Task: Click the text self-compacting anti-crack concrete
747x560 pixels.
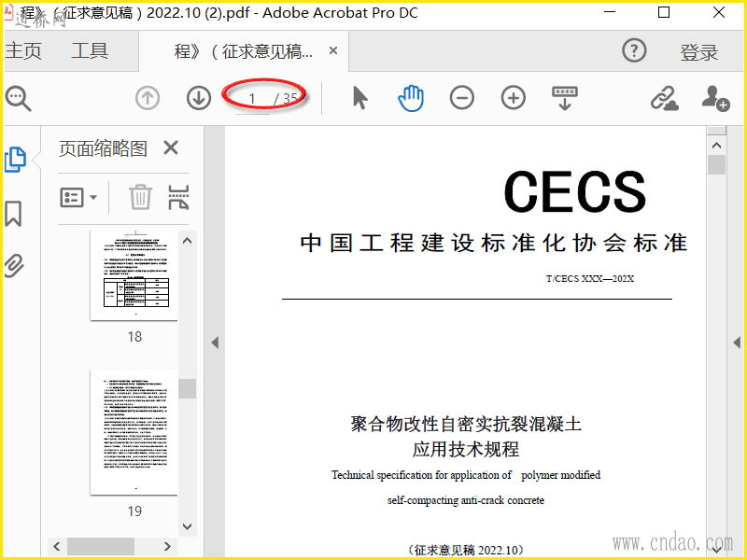Action: click(466, 500)
